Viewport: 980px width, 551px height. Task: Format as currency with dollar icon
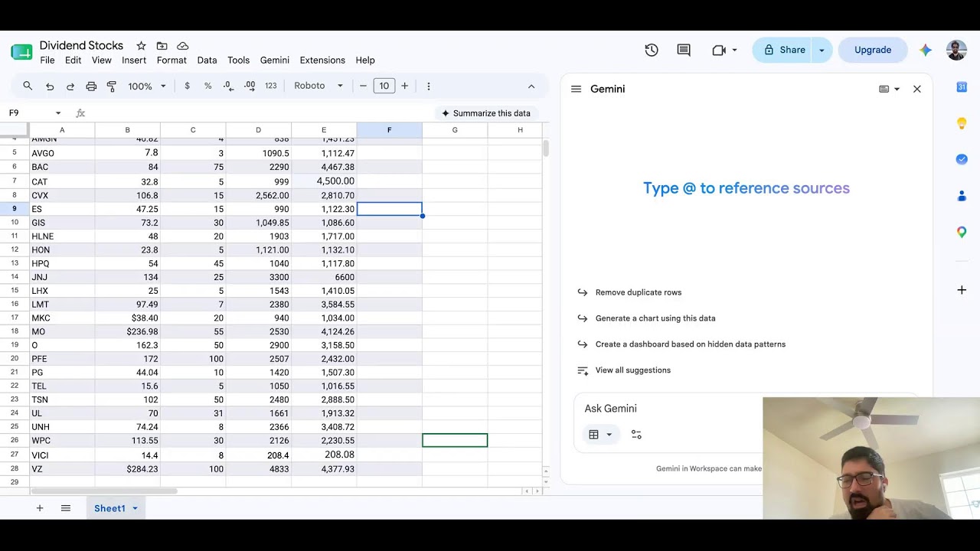[x=187, y=86]
